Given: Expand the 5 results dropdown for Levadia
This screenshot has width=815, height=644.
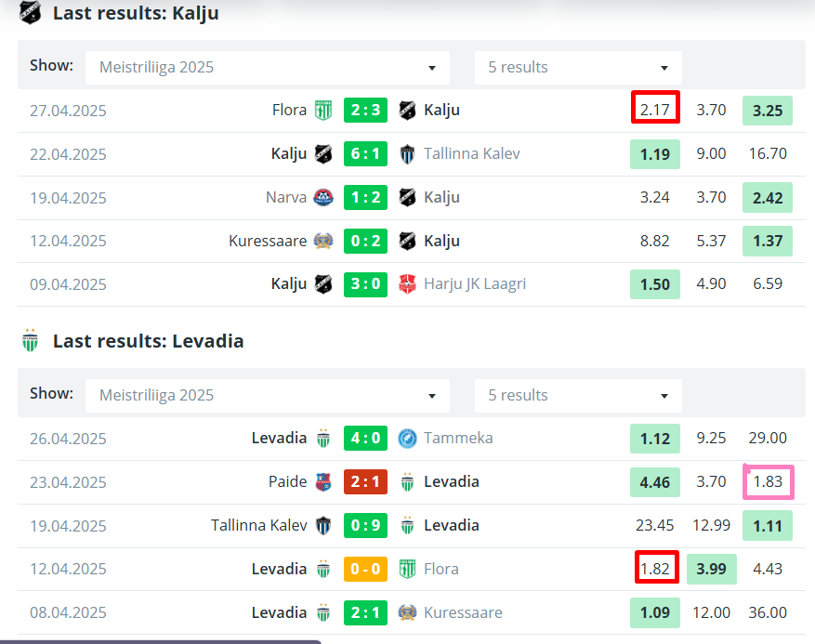Looking at the screenshot, I should coord(578,396).
